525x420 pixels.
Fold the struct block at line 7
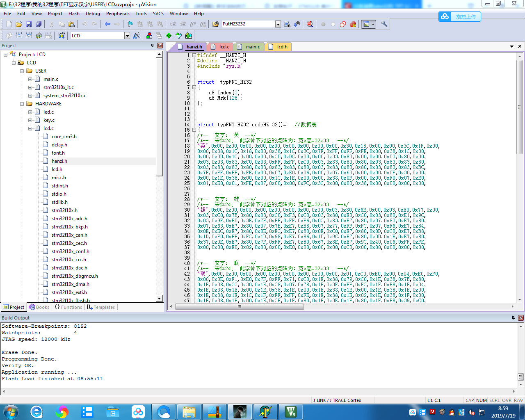[x=194, y=87]
